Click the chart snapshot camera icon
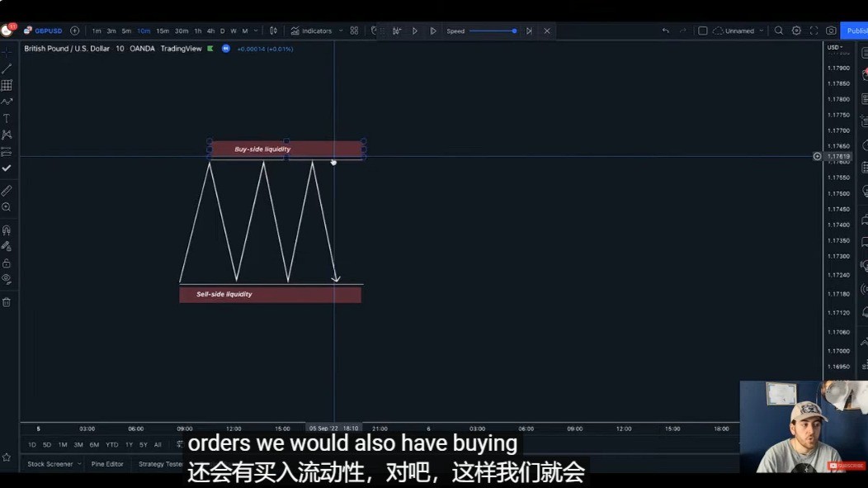868x488 pixels. coord(831,31)
